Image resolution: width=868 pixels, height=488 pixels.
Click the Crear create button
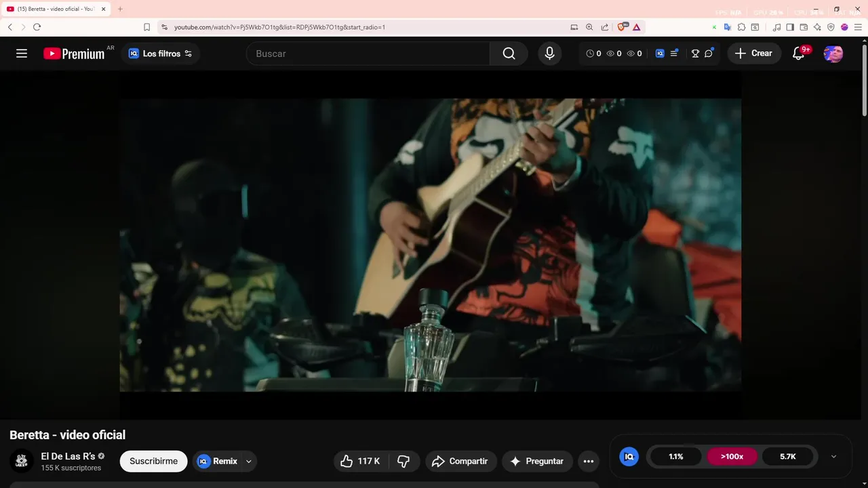pyautogui.click(x=753, y=54)
